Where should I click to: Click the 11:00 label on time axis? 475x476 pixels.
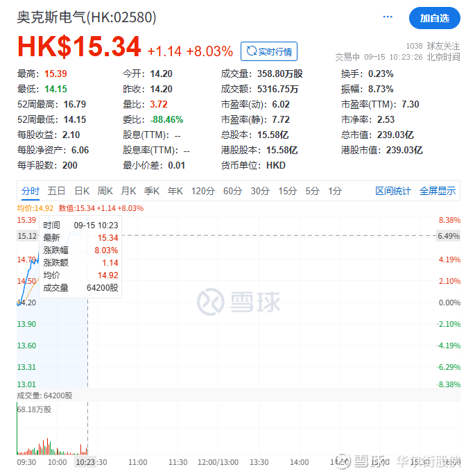coord(138,462)
